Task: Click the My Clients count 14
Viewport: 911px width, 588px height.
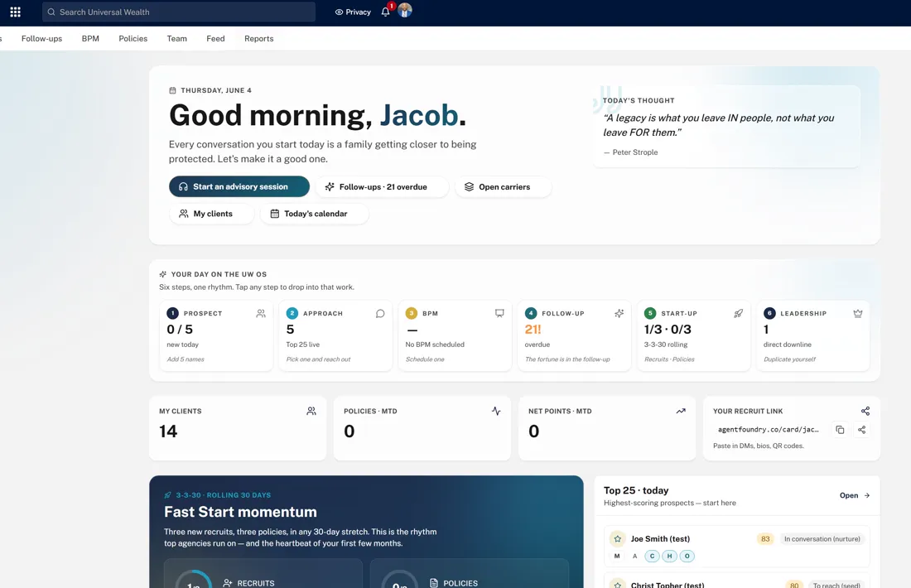Action: [x=168, y=431]
